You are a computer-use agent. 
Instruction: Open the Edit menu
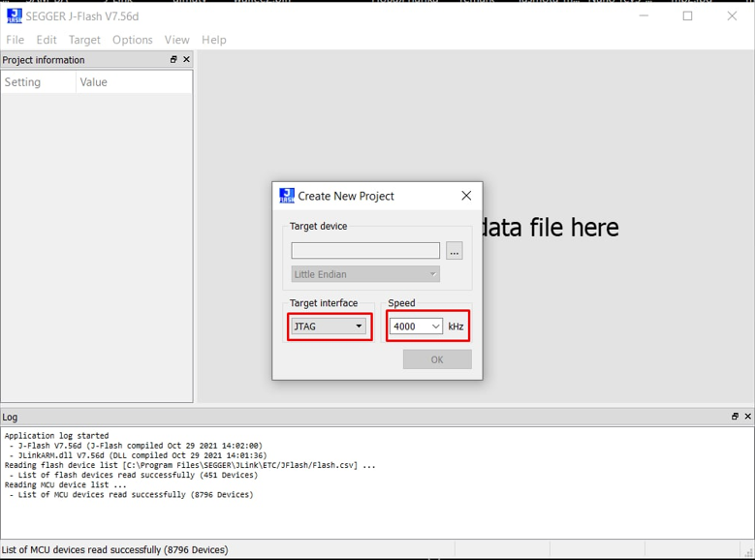47,40
